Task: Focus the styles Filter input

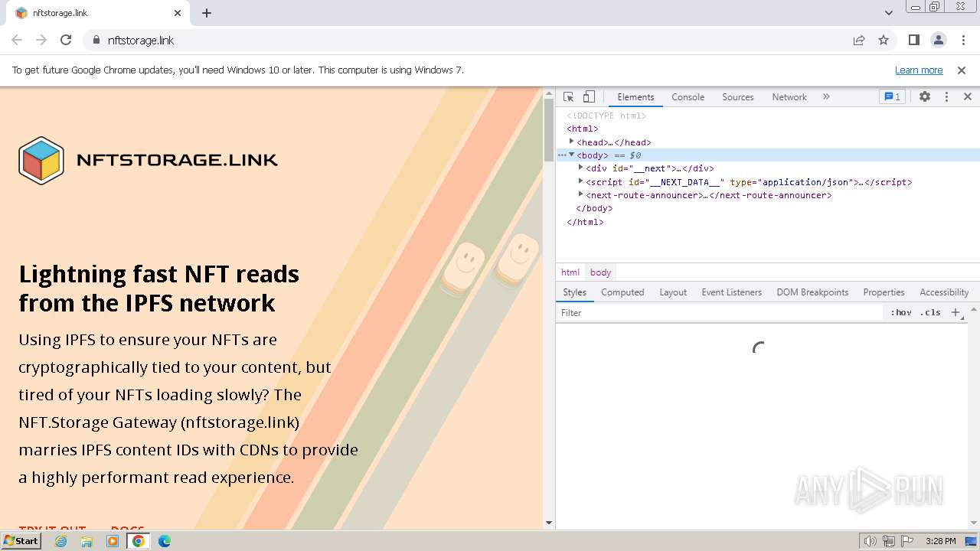Action: 720,312
